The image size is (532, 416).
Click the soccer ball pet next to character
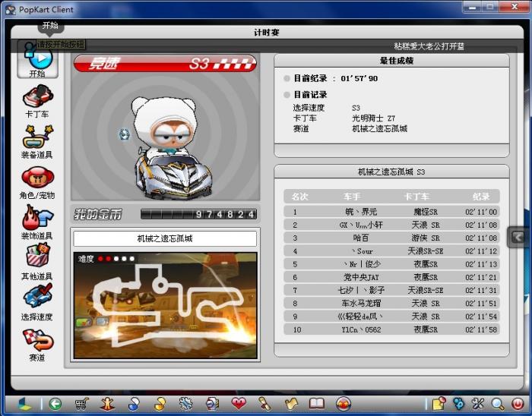[124, 134]
